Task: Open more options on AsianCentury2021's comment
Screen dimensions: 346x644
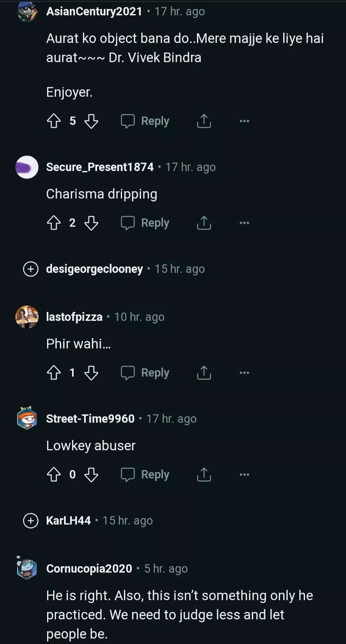Action: 244,121
